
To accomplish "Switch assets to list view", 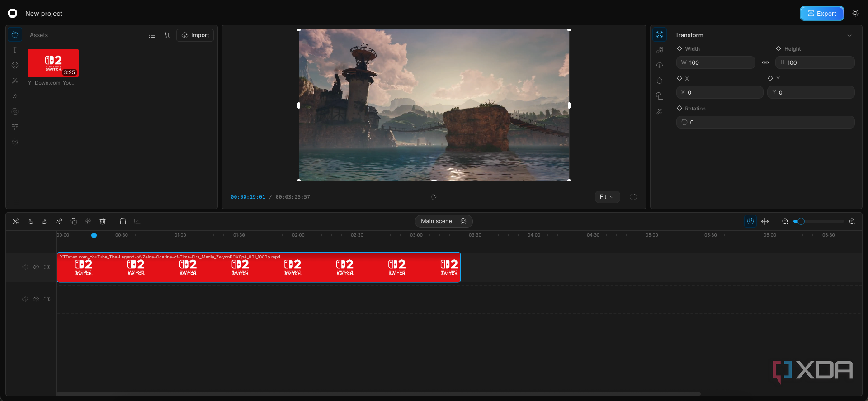I will 152,35.
